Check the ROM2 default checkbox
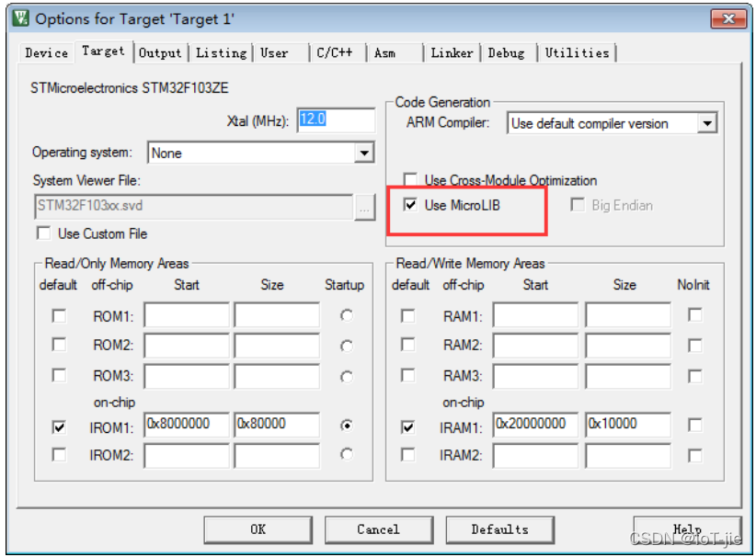The height and width of the screenshot is (557, 756). coord(59,345)
